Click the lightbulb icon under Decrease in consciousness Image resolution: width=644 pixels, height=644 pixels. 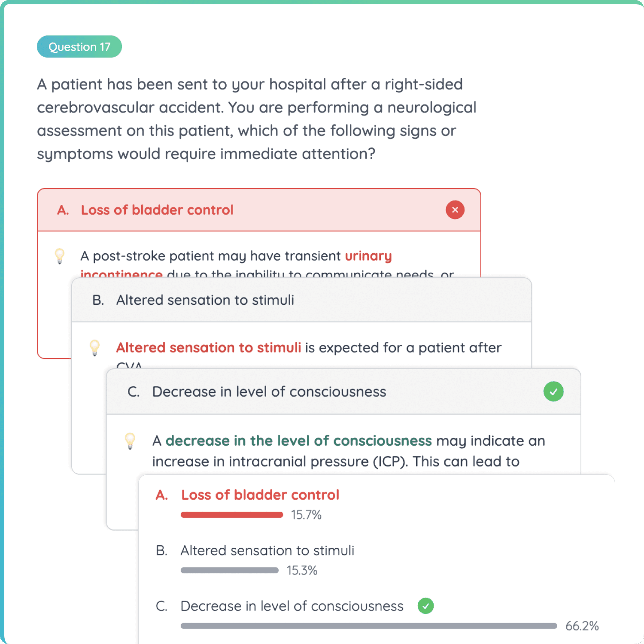tap(130, 441)
